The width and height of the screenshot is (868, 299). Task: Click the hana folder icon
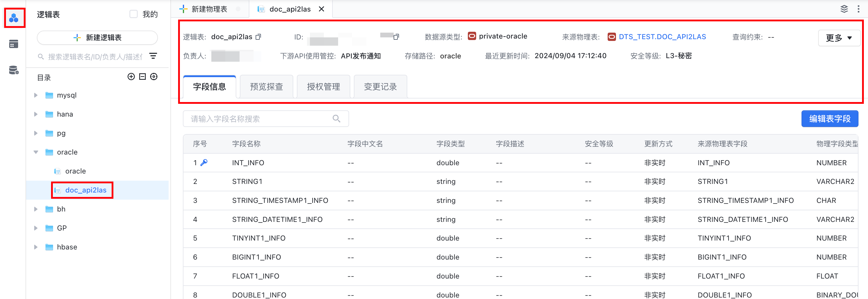[x=49, y=114]
